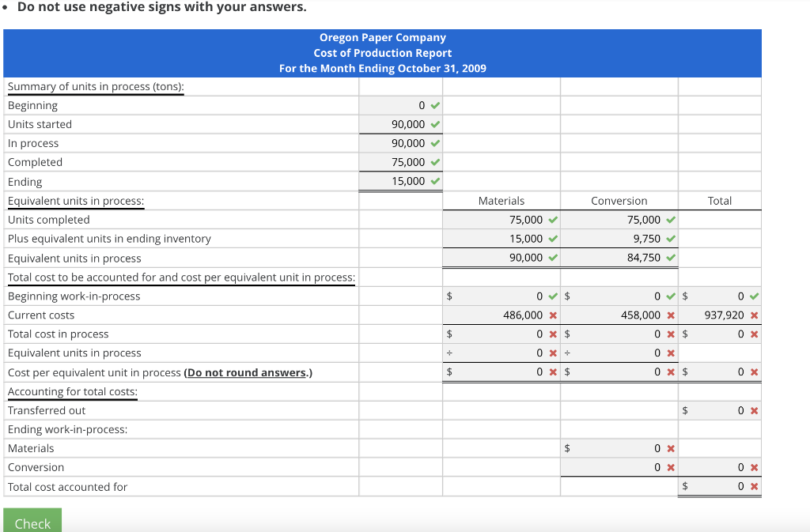
Task: Click the Materials column header
Action: [x=501, y=201]
